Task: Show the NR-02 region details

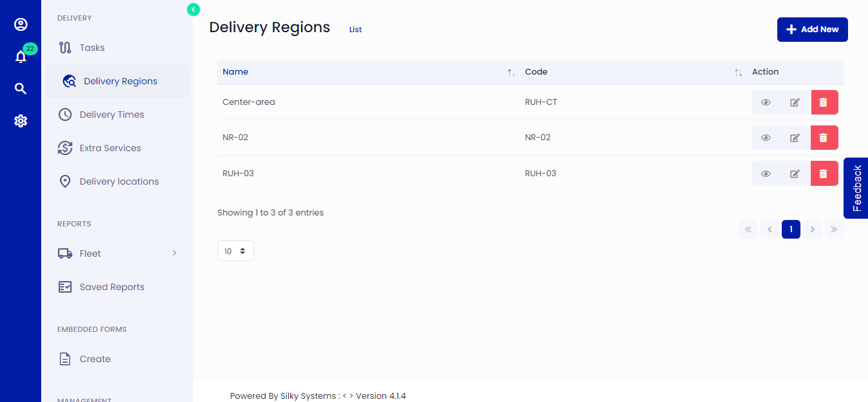Action: click(766, 137)
